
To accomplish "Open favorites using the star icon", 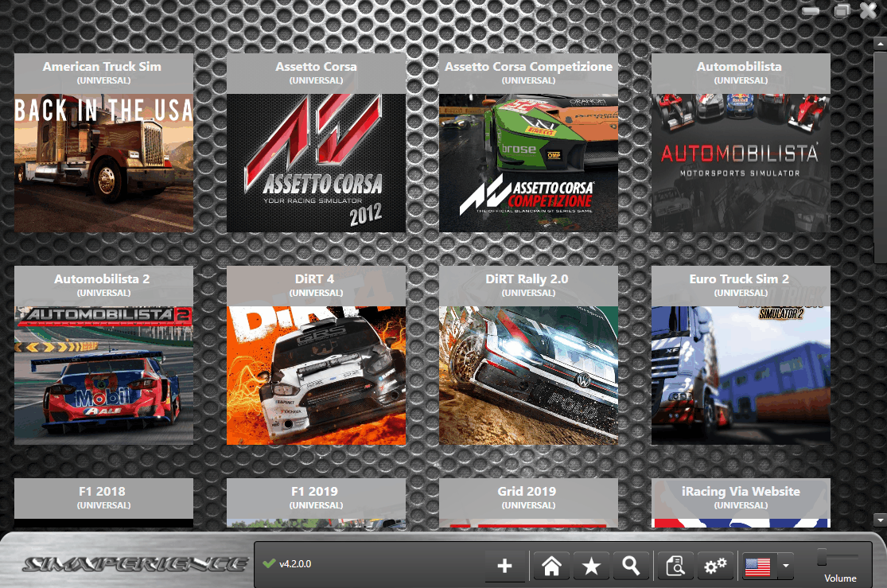I will tap(591, 566).
